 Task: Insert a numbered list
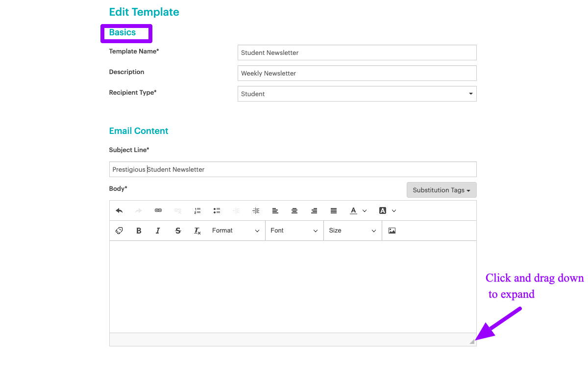coord(197,210)
